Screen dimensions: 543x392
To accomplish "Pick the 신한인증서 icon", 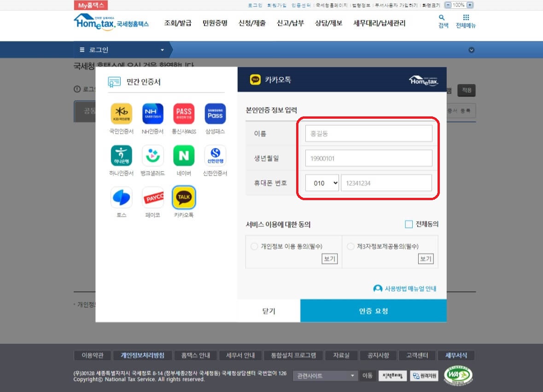I will (x=215, y=156).
